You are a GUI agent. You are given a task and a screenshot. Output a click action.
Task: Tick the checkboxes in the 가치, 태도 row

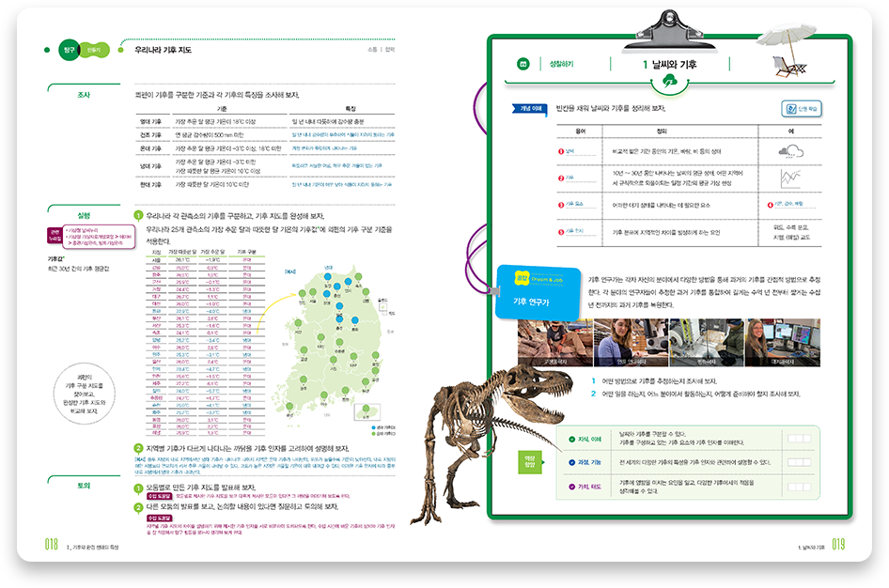point(800,487)
